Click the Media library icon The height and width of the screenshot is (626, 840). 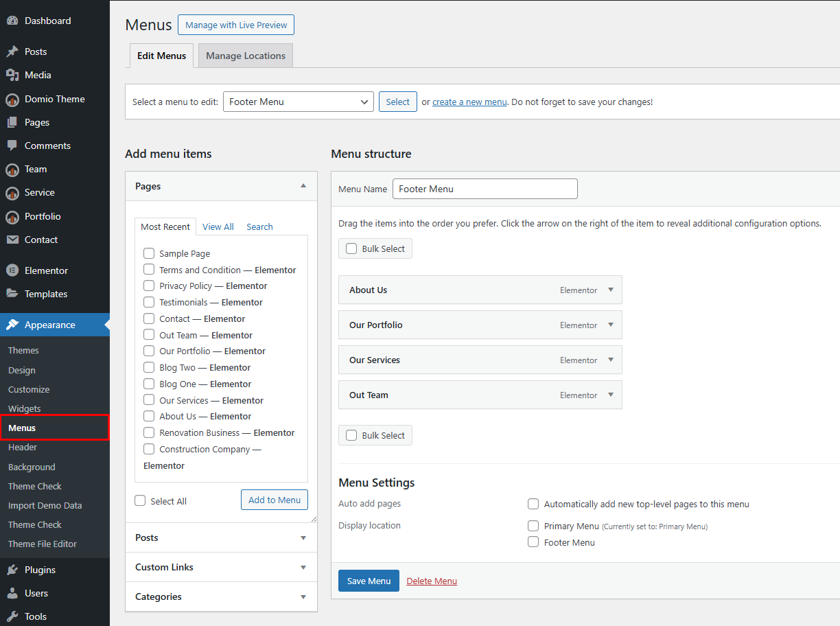[14, 75]
